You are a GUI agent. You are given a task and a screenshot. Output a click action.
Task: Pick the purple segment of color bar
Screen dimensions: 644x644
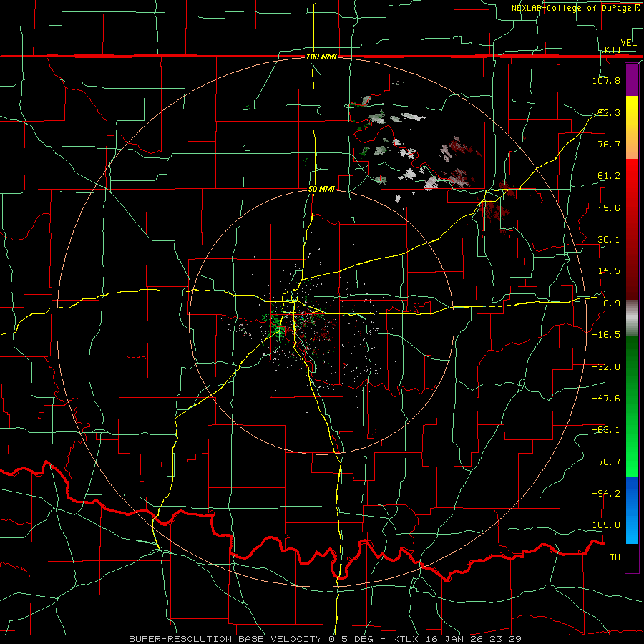tap(632, 80)
